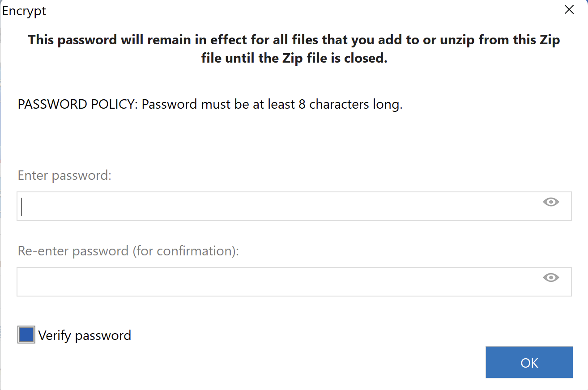This screenshot has width=588, height=390.
Task: Click the Verify password label text
Action: (x=85, y=335)
